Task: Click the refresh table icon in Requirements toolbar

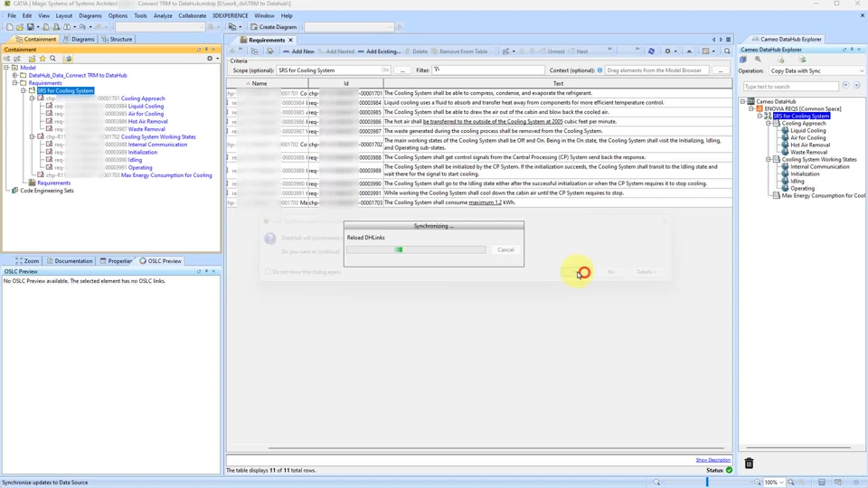Action: coord(652,51)
